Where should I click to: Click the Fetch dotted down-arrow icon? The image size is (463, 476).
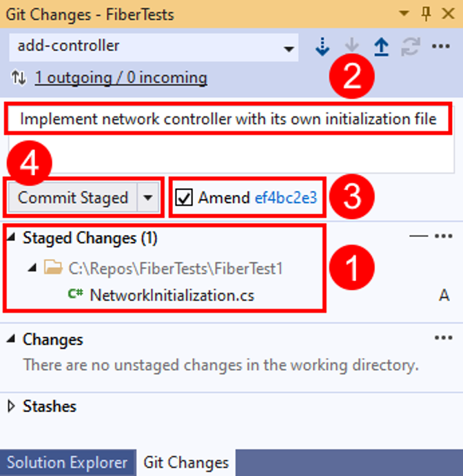point(322,47)
